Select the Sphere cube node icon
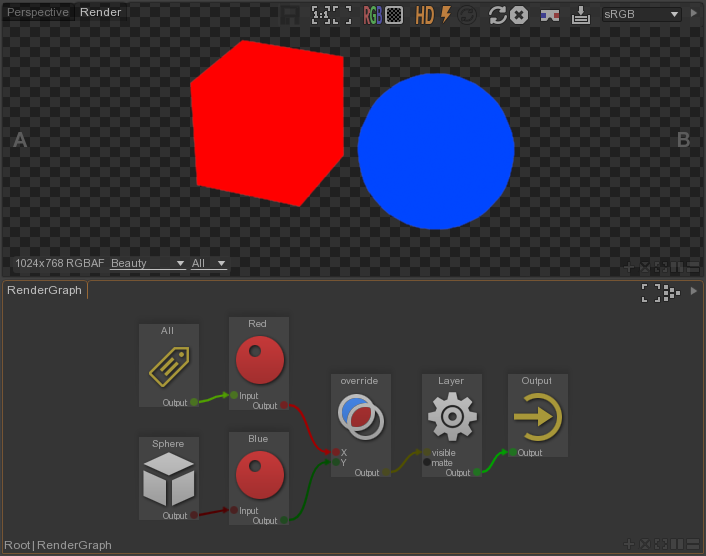706x556 pixels. pos(168,479)
